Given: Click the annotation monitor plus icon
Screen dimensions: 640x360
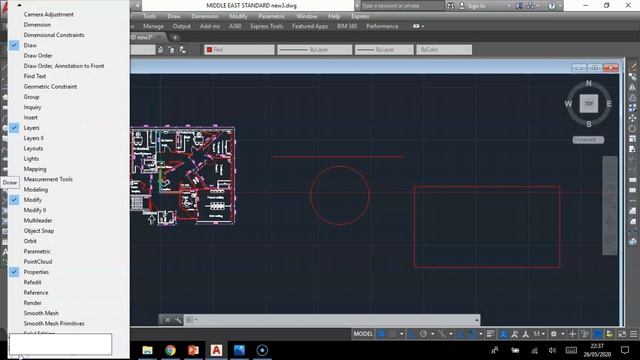Looking at the screenshot, I should (x=573, y=334).
